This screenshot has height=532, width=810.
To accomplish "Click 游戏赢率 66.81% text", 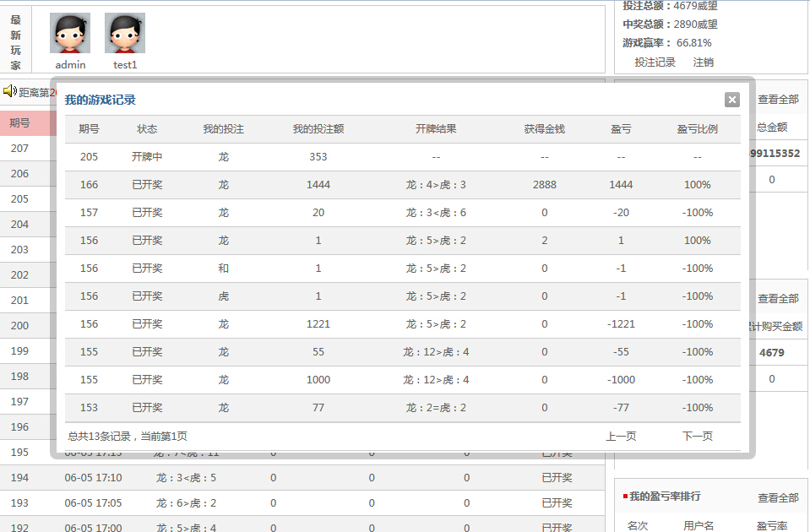I will 667,43.
